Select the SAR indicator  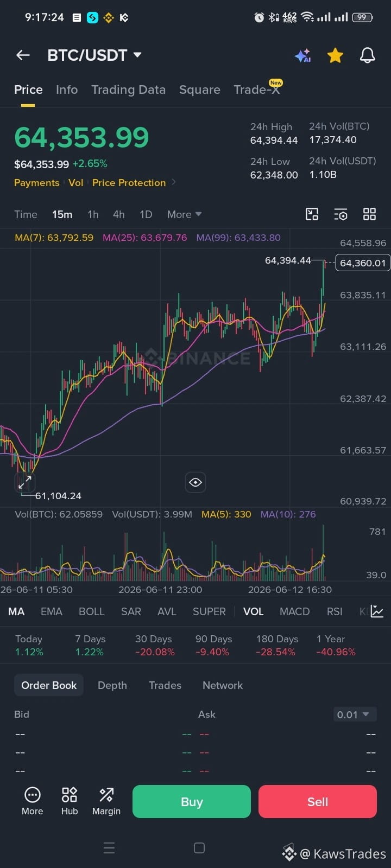pyautogui.click(x=131, y=611)
